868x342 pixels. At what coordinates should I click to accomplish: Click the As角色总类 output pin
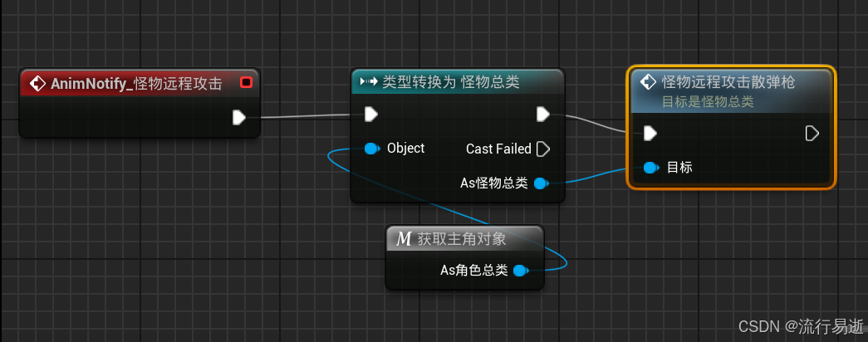point(520,271)
